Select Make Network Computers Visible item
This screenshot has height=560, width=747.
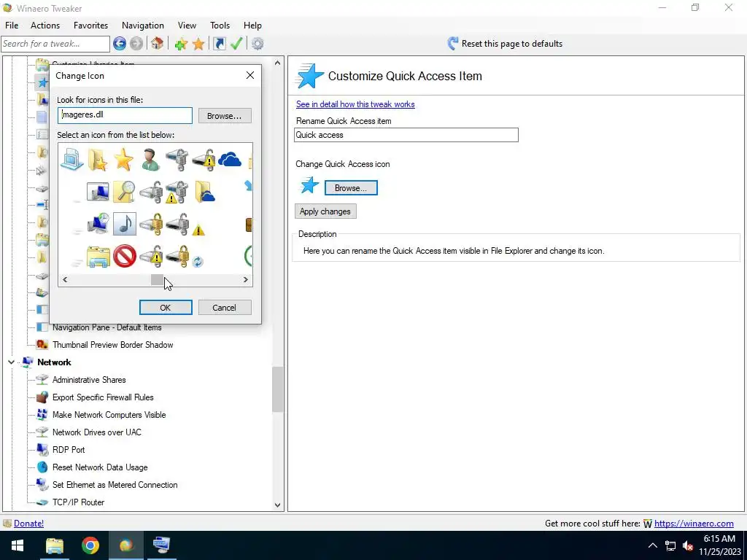point(109,415)
